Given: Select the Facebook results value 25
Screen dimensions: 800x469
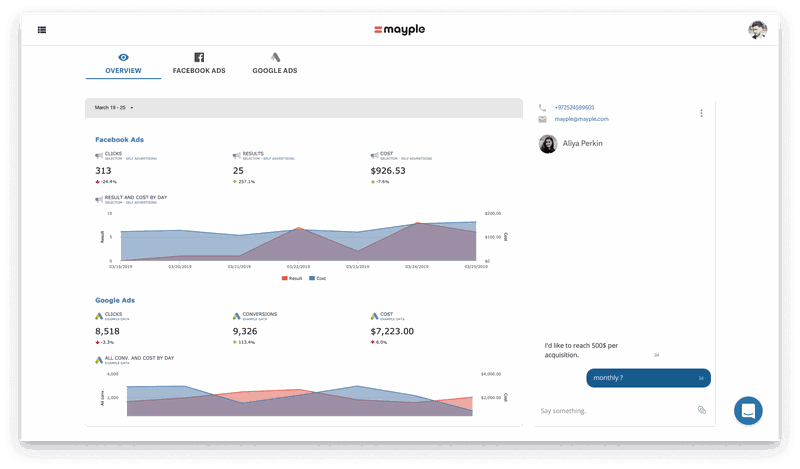Looking at the screenshot, I should pyautogui.click(x=238, y=171).
